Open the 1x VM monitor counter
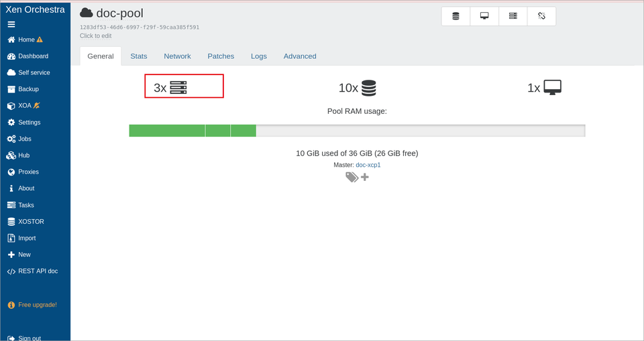The width and height of the screenshot is (644, 341). (x=544, y=87)
